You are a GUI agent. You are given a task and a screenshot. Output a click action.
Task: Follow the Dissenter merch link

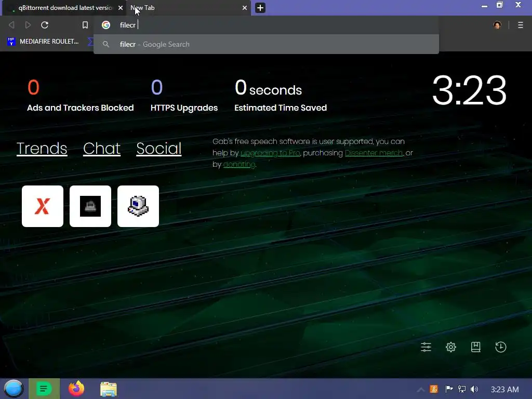coord(374,153)
